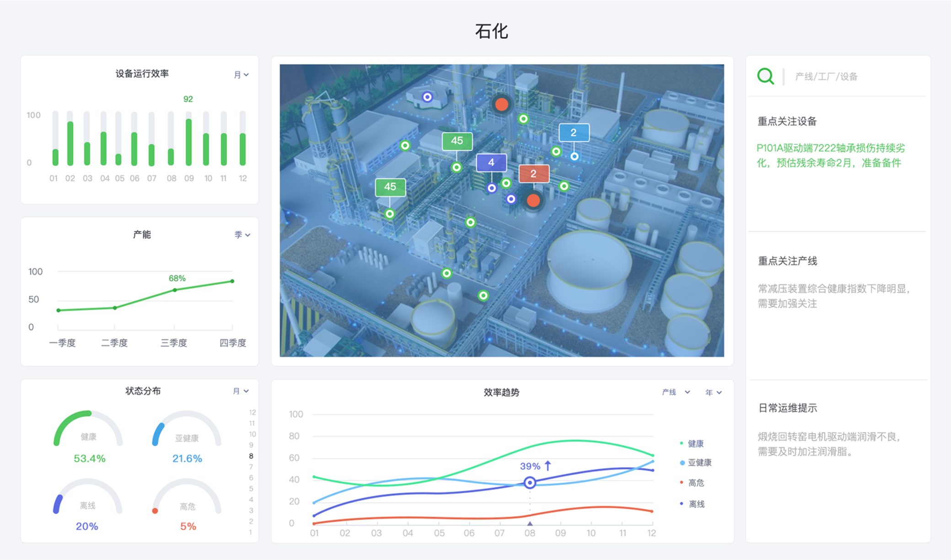Click the purple ring marker on hexagonal building
The height and width of the screenshot is (560, 951).
[427, 97]
